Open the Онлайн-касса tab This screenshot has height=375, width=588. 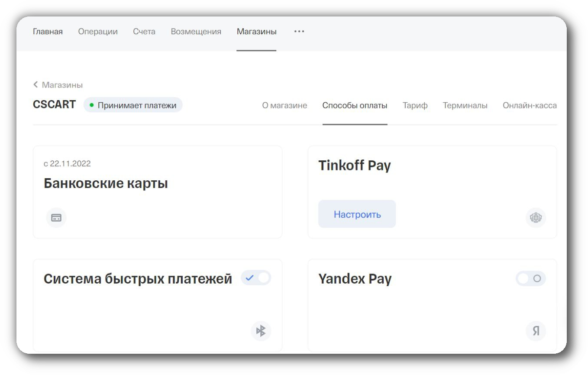[530, 105]
